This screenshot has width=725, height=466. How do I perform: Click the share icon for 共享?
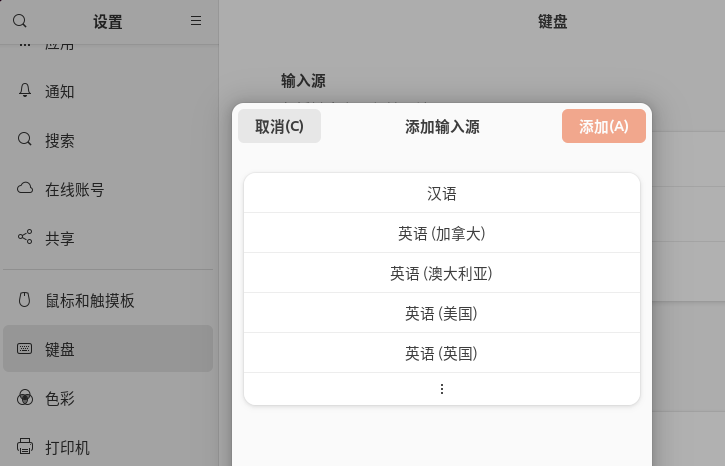pyautogui.click(x=25, y=238)
